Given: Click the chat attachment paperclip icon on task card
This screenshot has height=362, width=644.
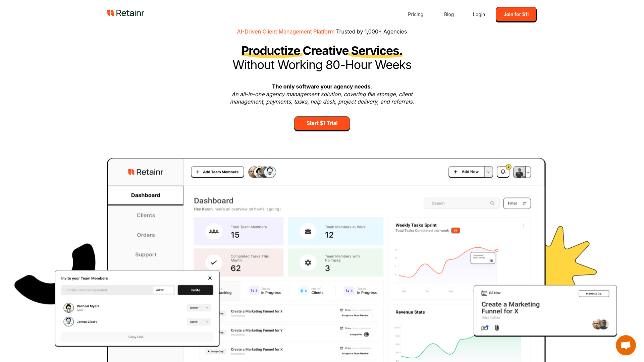Looking at the screenshot, I should [496, 327].
